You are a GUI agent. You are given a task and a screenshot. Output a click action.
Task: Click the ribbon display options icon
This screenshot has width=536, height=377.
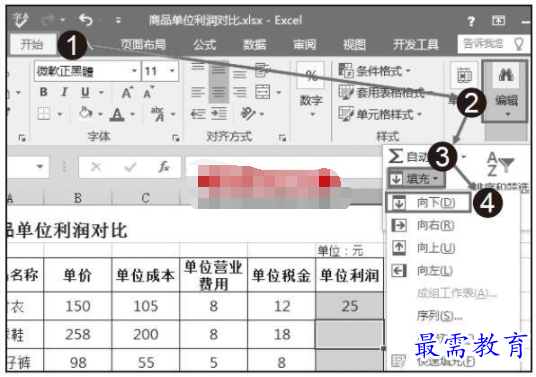pos(498,21)
